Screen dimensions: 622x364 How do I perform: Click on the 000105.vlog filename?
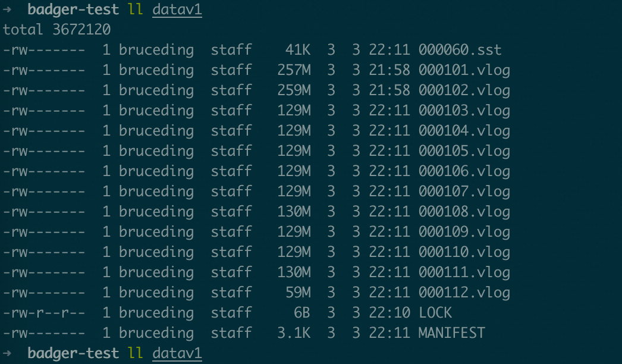point(464,151)
